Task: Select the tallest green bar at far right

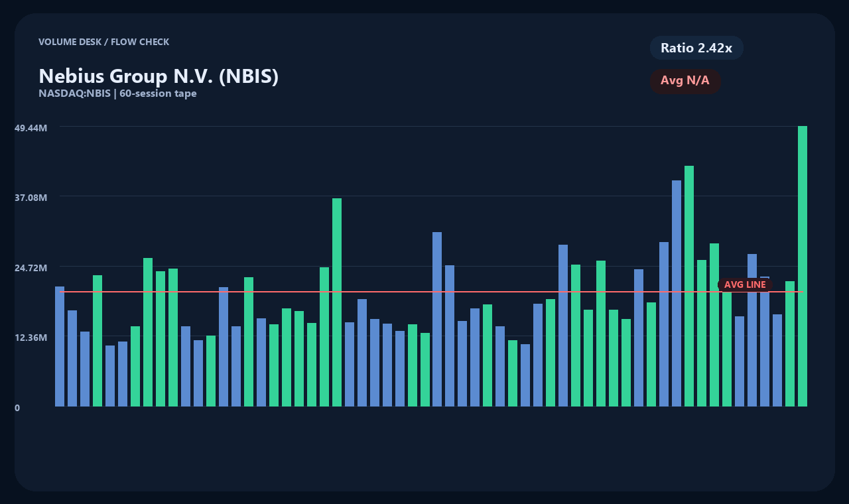Action: pyautogui.click(x=803, y=266)
